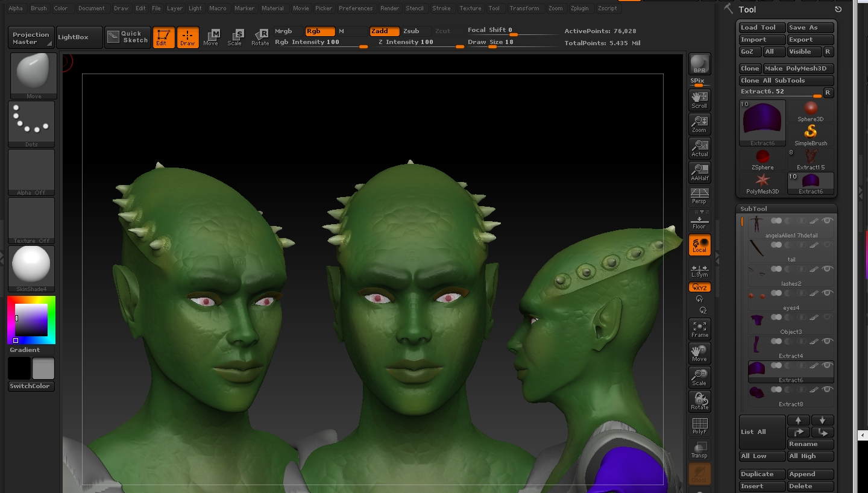Open the Brush menu

[x=39, y=8]
